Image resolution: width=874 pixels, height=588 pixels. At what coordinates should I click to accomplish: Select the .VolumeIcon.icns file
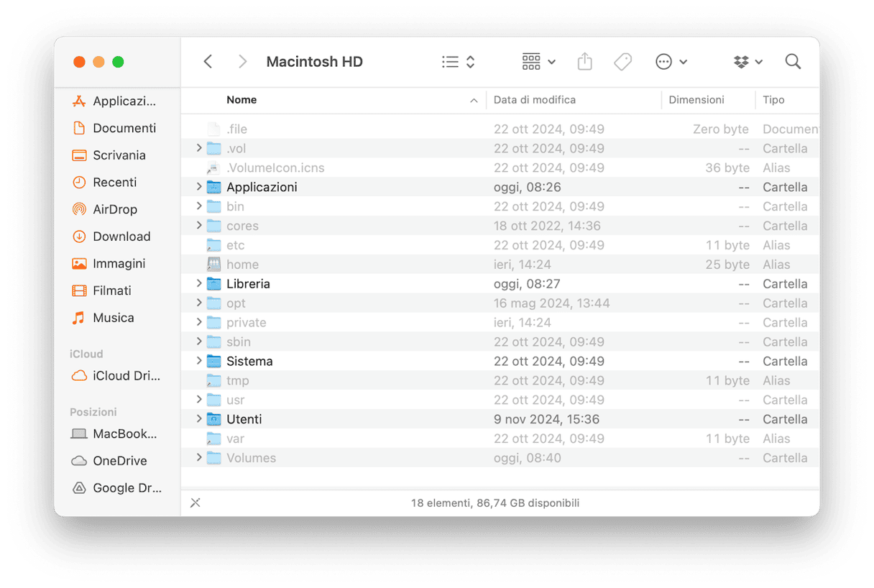coord(275,167)
